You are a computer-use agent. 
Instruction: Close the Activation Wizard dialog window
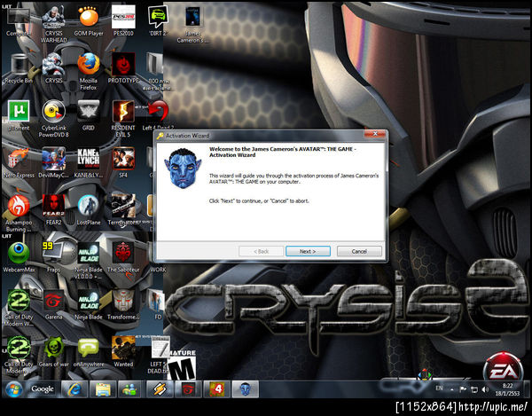(x=375, y=134)
